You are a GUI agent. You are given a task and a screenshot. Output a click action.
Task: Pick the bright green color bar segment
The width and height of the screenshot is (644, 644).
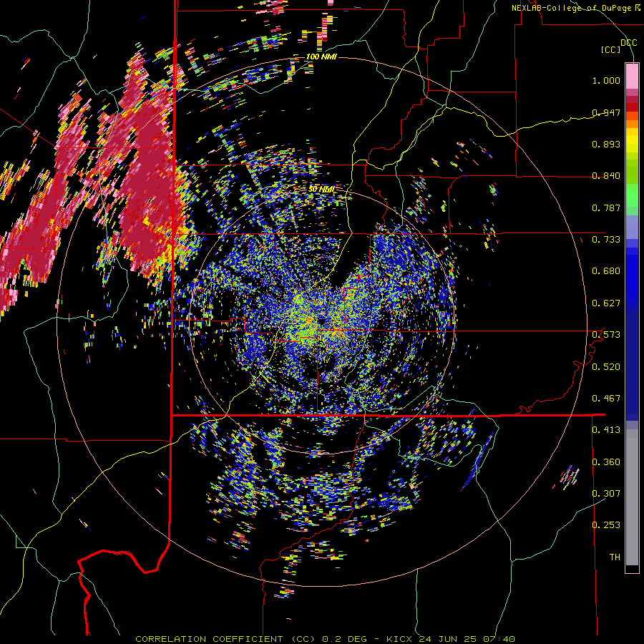(x=632, y=196)
